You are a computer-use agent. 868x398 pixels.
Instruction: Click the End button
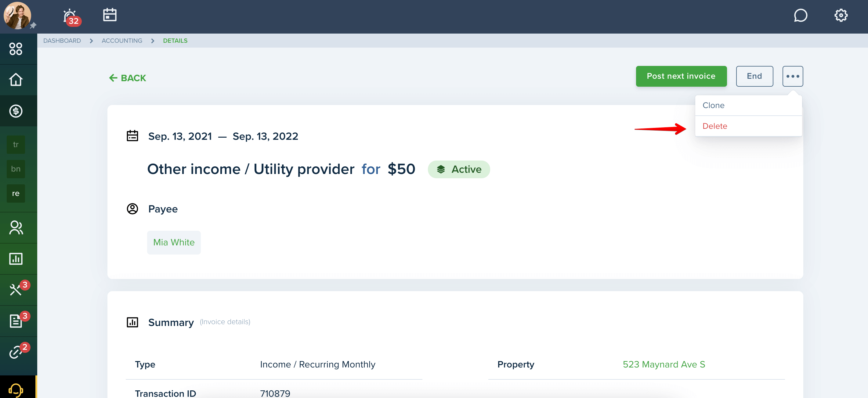pyautogui.click(x=754, y=76)
